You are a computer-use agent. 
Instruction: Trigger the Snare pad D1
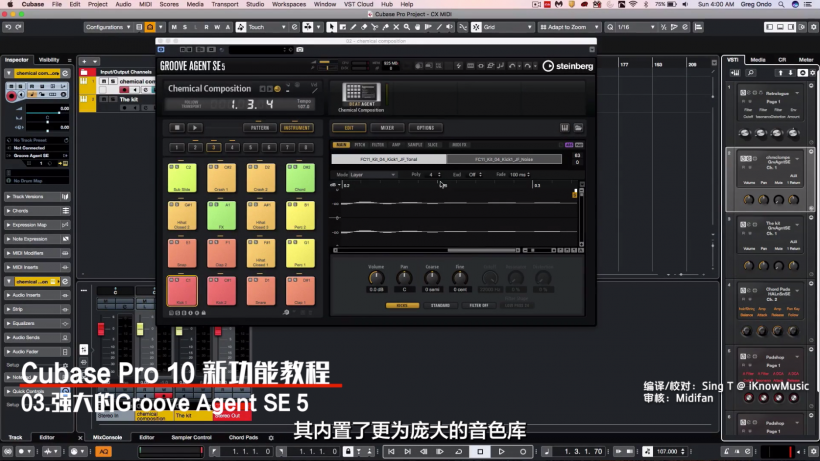pos(261,291)
